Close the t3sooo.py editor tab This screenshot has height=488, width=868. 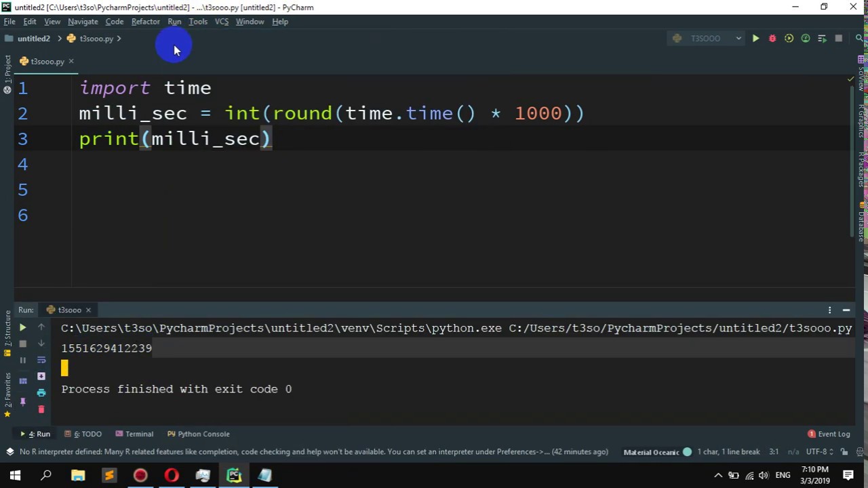(71, 62)
